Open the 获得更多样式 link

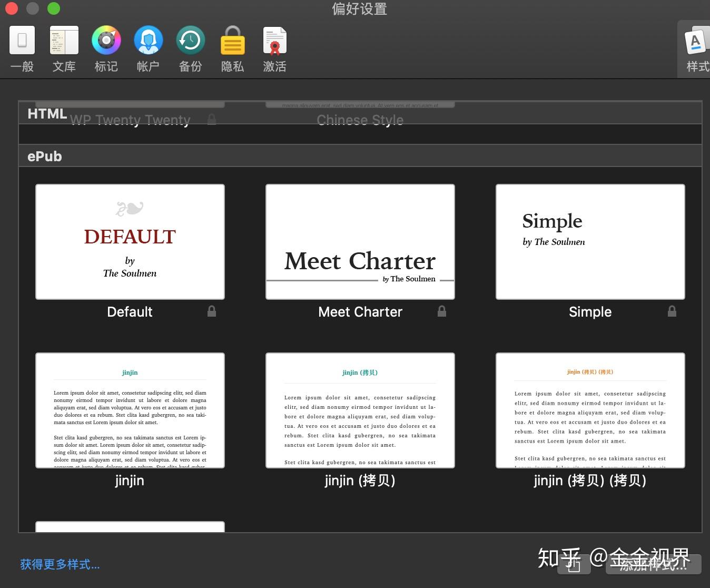pyautogui.click(x=60, y=564)
